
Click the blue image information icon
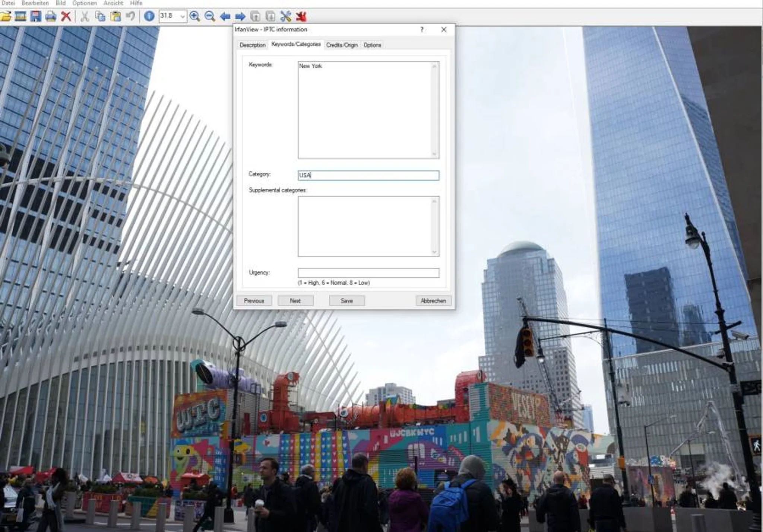tap(149, 16)
